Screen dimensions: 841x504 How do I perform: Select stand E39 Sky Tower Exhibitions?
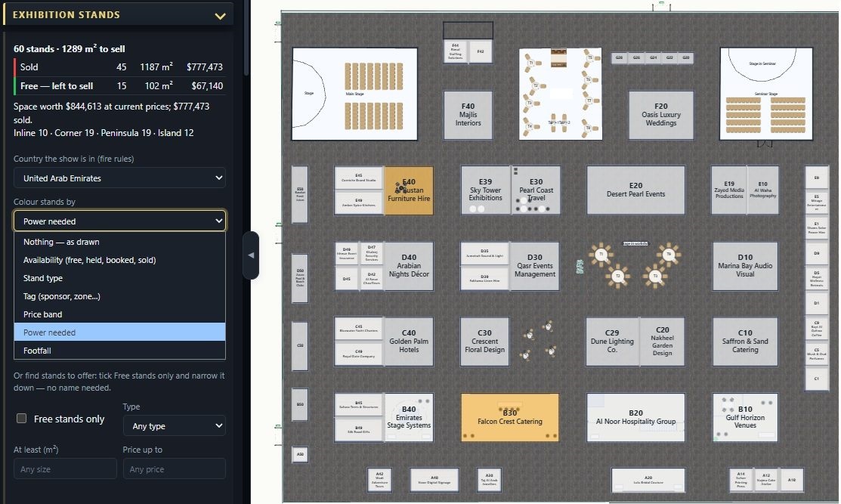[485, 190]
